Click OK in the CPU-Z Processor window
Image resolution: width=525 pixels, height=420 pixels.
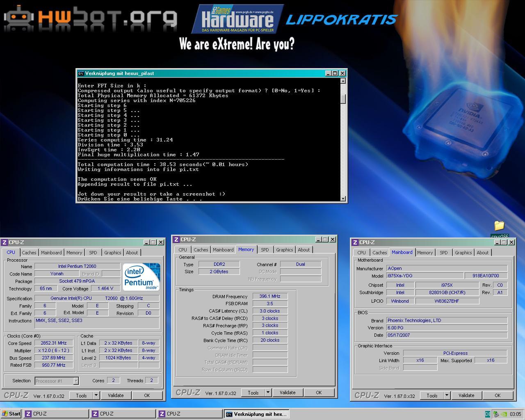[147, 395]
